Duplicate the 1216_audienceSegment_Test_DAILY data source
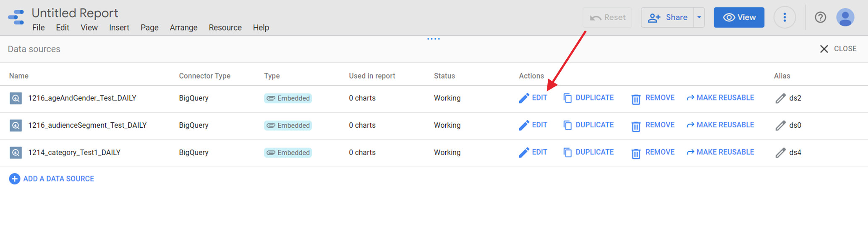Viewport: 868px width, 237px height. click(x=588, y=125)
